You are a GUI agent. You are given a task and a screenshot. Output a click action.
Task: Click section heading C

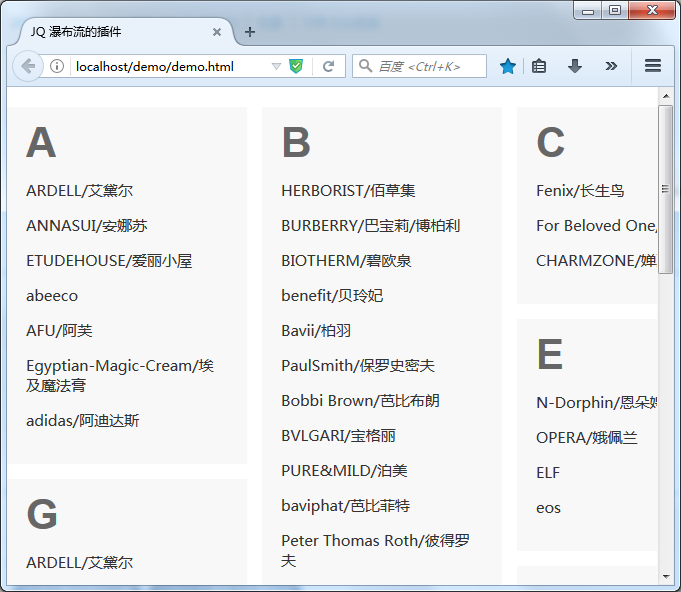[551, 142]
